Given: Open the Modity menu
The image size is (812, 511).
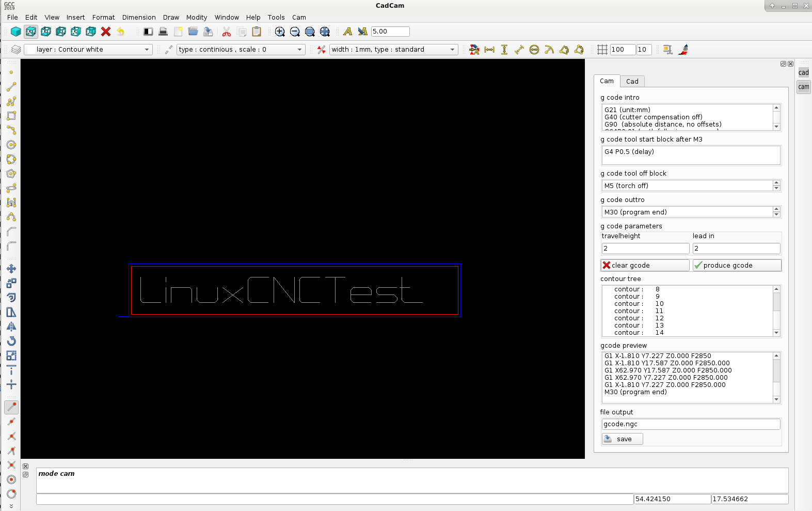Looking at the screenshot, I should pos(197,17).
